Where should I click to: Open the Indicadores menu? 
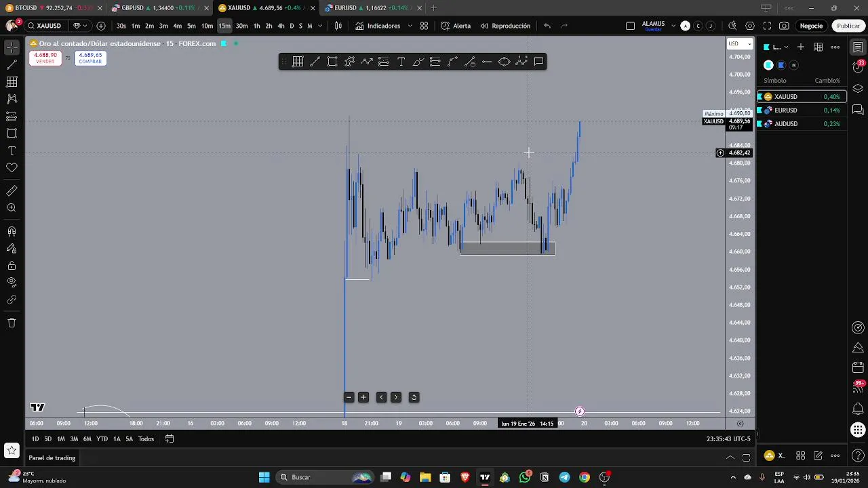point(378,26)
